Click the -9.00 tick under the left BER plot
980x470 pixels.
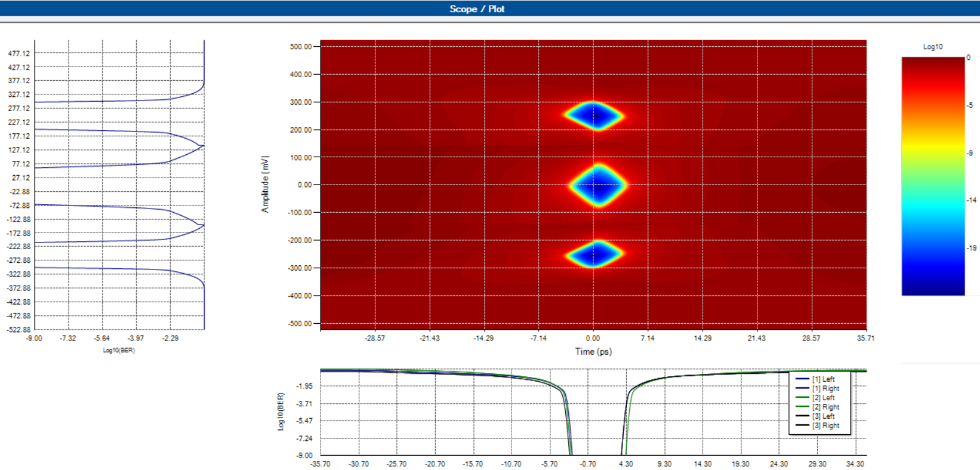pyautogui.click(x=34, y=338)
